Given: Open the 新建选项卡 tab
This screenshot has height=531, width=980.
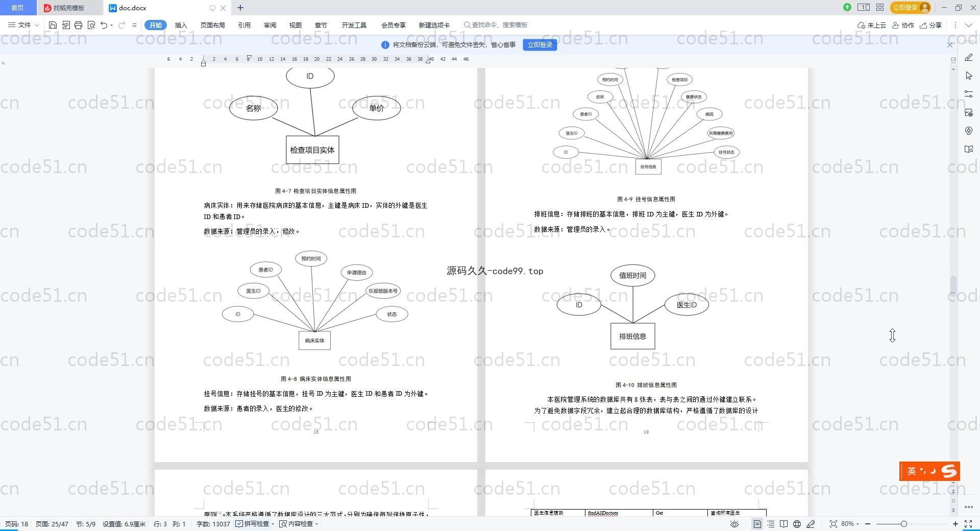Looking at the screenshot, I should (434, 25).
